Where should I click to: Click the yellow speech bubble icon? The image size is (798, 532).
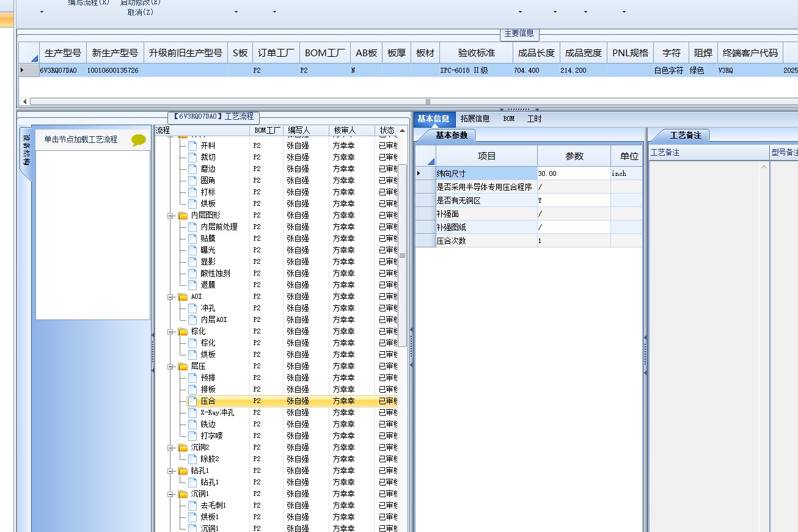coord(139,140)
